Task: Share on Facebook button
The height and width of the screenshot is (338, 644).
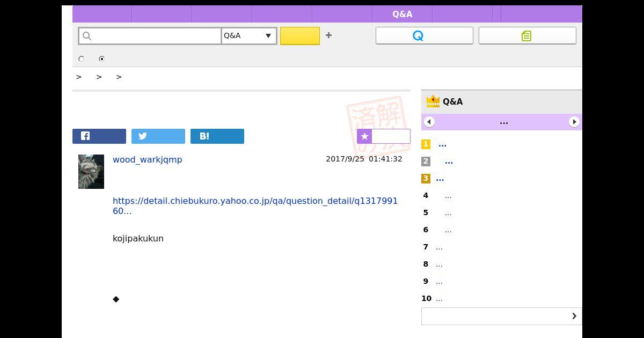Action: pos(99,136)
